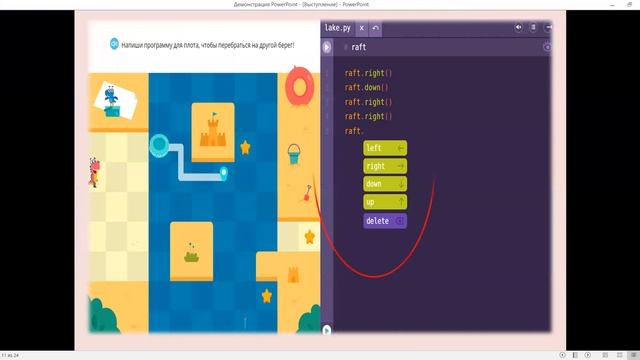Click the round teal raft on the water

pos(159,145)
